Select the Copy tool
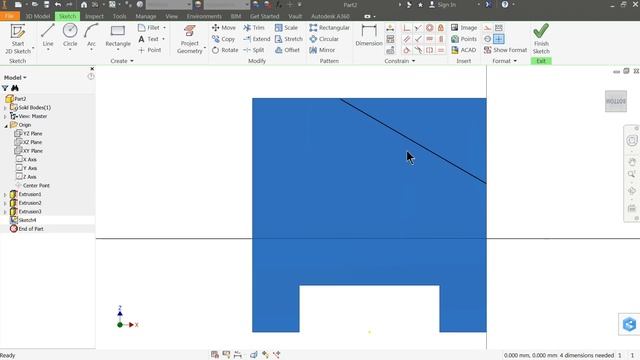Viewport: 640px width, 360px height. point(223,39)
